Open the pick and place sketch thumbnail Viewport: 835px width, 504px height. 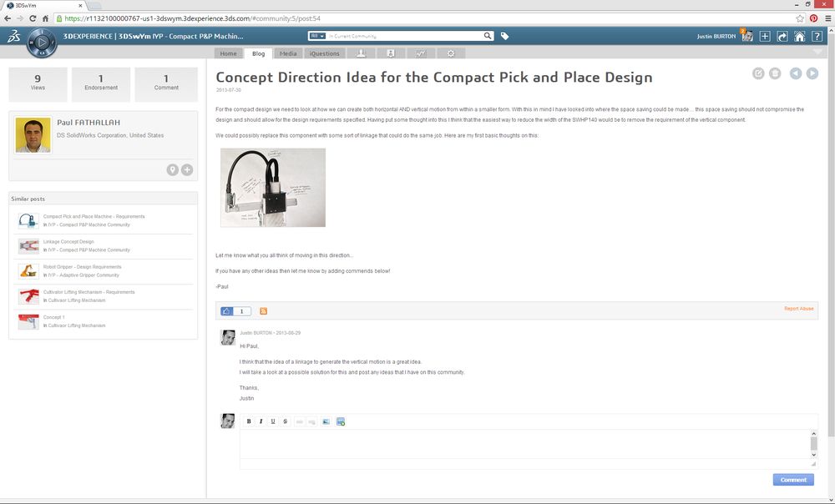[272, 187]
